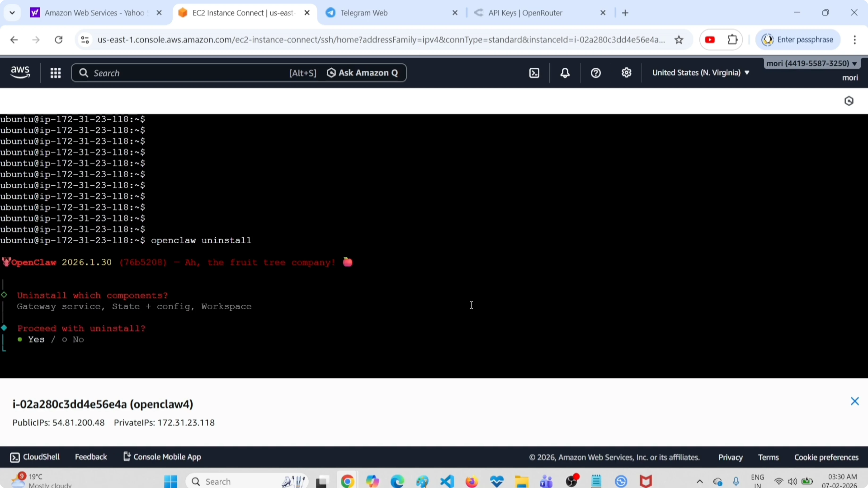Open the CloudShell icon in the top navigation

pos(534,73)
